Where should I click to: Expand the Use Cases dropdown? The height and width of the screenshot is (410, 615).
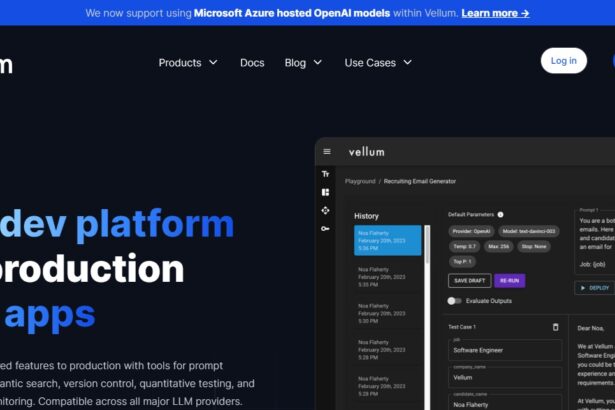point(378,63)
